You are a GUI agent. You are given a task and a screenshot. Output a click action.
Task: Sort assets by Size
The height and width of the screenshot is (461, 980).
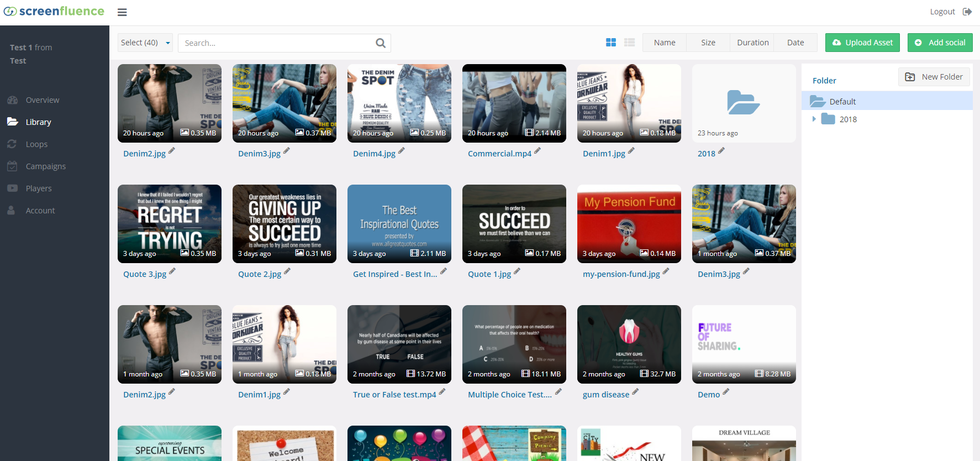click(x=708, y=43)
